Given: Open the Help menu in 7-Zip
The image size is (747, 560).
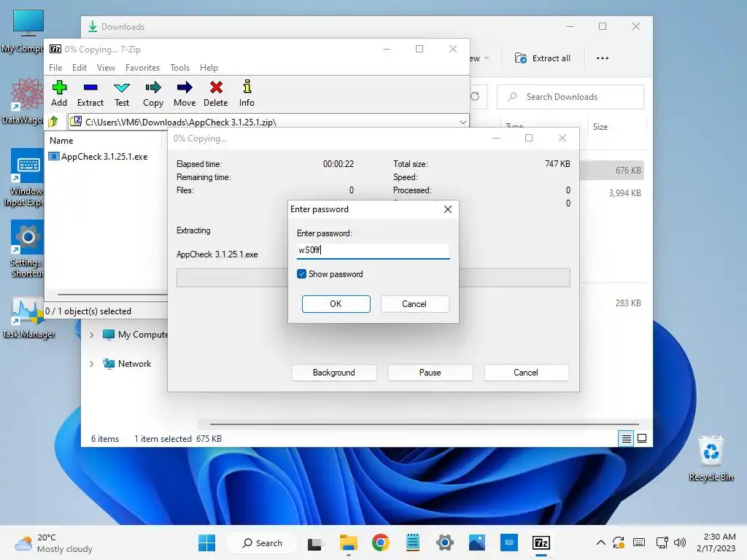Looking at the screenshot, I should [x=209, y=68].
